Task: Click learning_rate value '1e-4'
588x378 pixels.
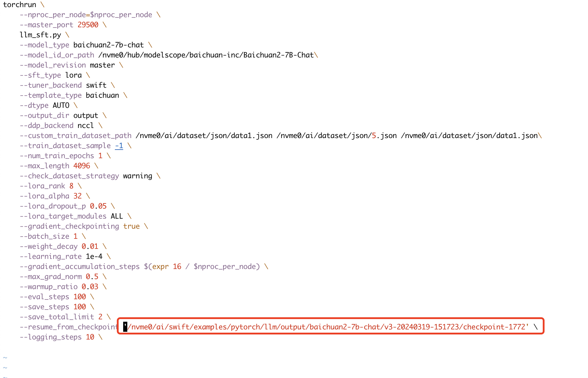Action: pyautogui.click(x=94, y=257)
